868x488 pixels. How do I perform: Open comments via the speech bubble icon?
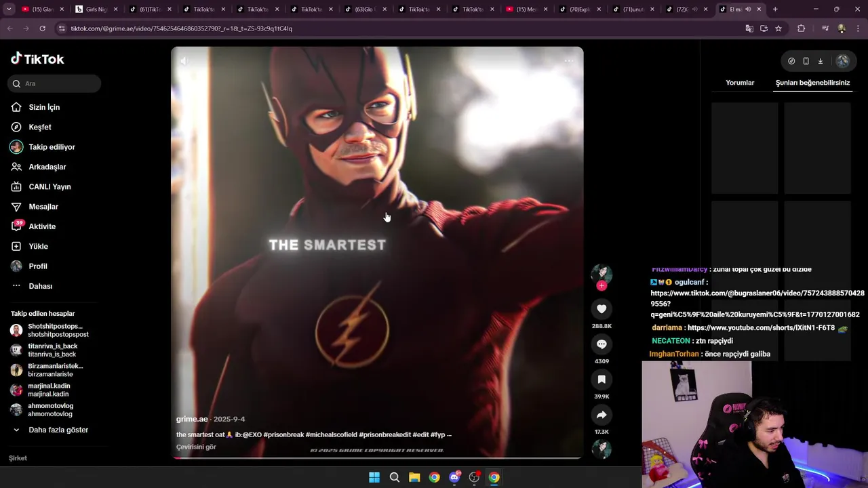pyautogui.click(x=601, y=344)
